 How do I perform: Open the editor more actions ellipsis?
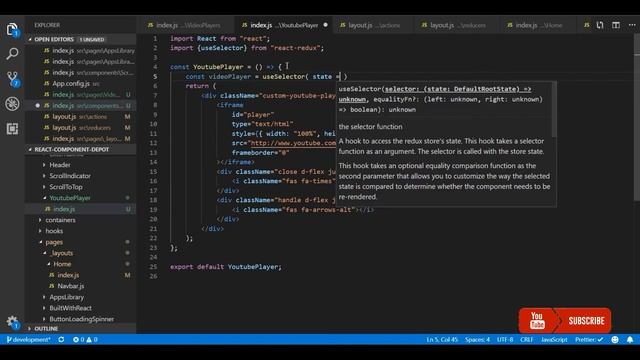point(631,25)
